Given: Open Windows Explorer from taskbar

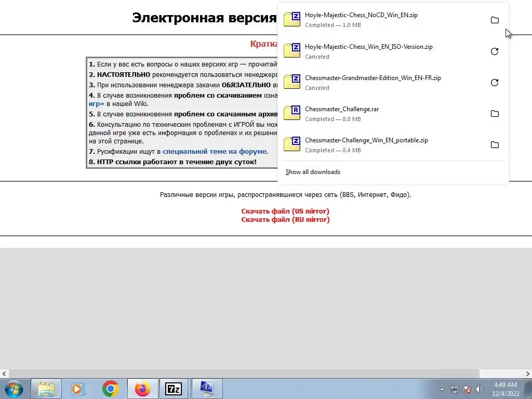Looking at the screenshot, I should (x=46, y=389).
